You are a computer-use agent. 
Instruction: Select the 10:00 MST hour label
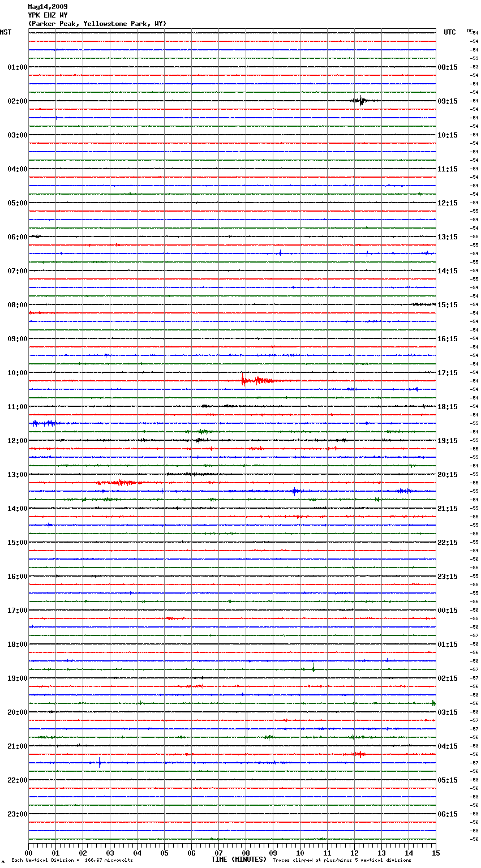[x=17, y=373]
